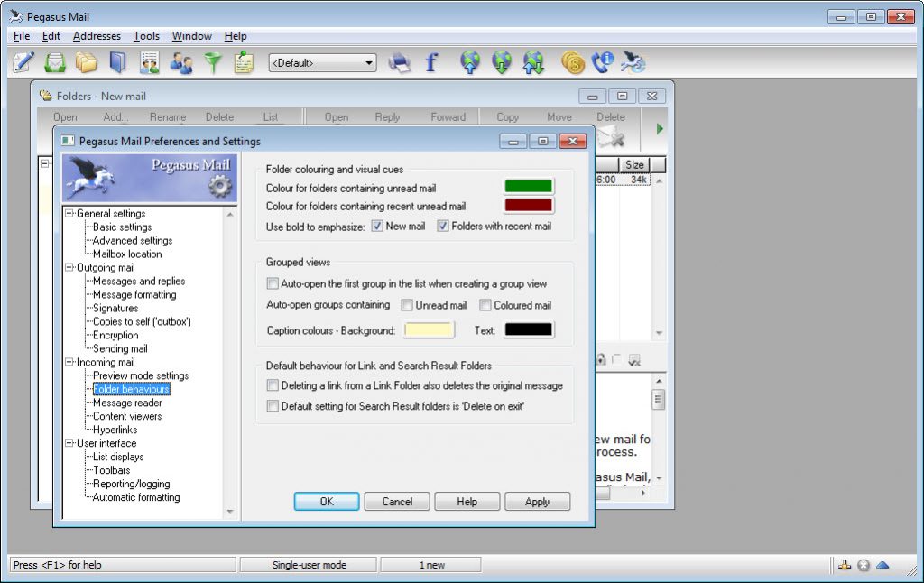The height and width of the screenshot is (583, 924).
Task: Click the padlock icon in Folders window
Action: (x=600, y=359)
